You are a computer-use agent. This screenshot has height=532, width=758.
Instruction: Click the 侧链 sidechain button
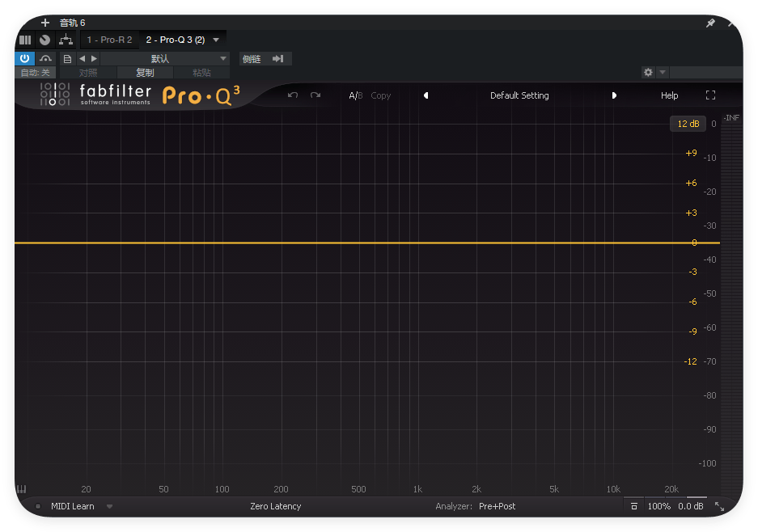coord(252,59)
